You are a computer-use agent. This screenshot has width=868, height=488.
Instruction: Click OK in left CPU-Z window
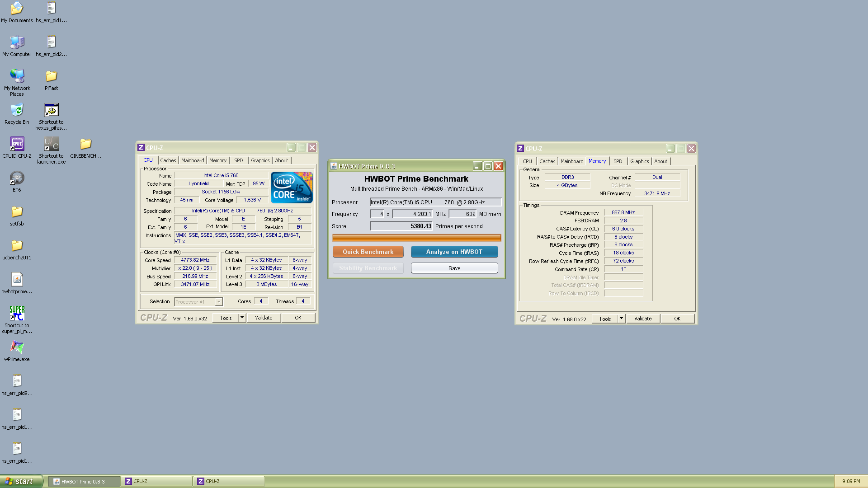(x=298, y=318)
